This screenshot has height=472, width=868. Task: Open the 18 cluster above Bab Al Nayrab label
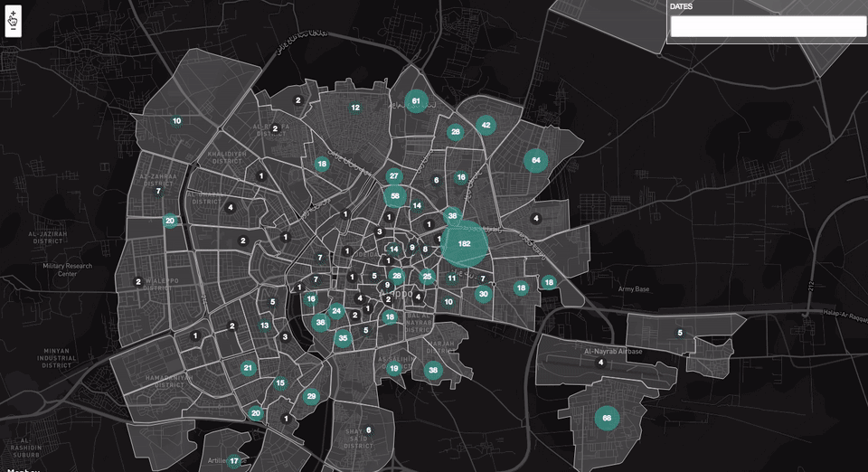tap(390, 317)
